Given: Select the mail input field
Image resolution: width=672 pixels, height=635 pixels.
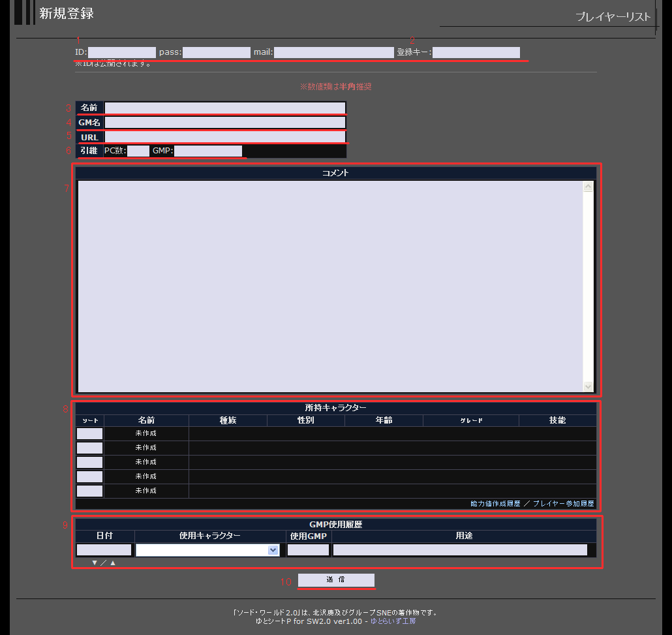Looking at the screenshot, I should [x=333, y=52].
